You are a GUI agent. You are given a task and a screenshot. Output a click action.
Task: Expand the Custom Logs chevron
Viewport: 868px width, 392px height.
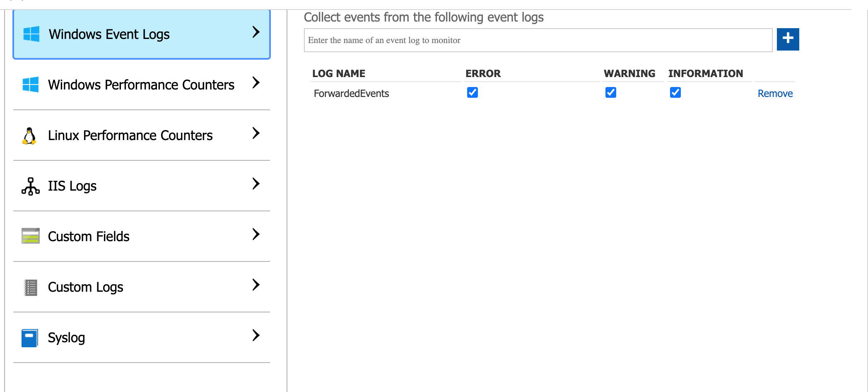pyautogui.click(x=256, y=285)
